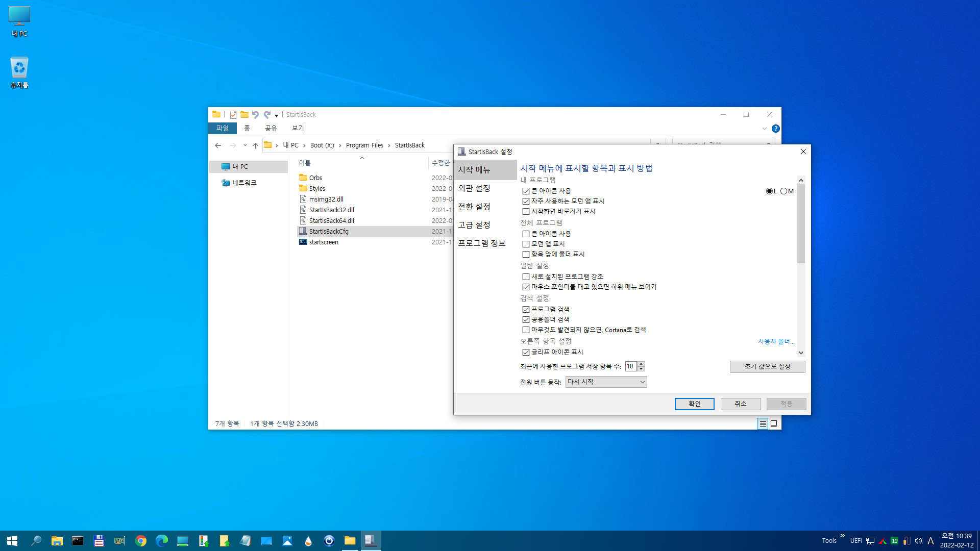The height and width of the screenshot is (551, 980).
Task: Open the 파일 menu in Explorer
Action: click(223, 128)
